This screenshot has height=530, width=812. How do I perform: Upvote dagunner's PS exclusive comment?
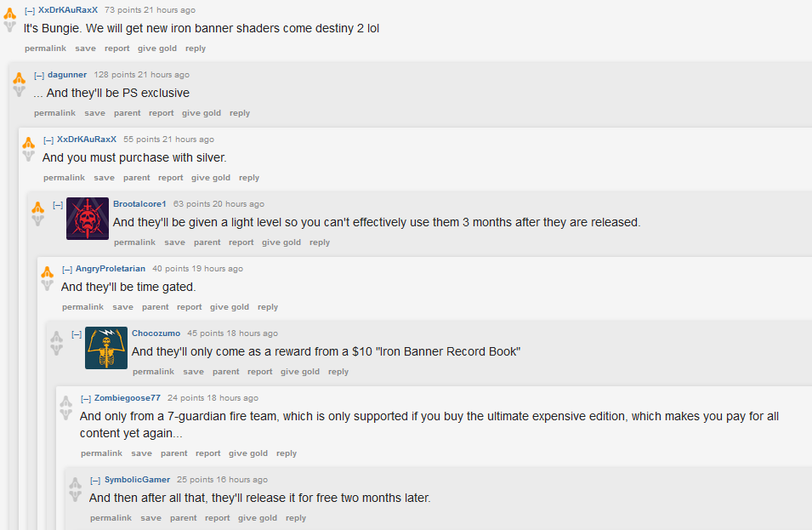coord(20,77)
